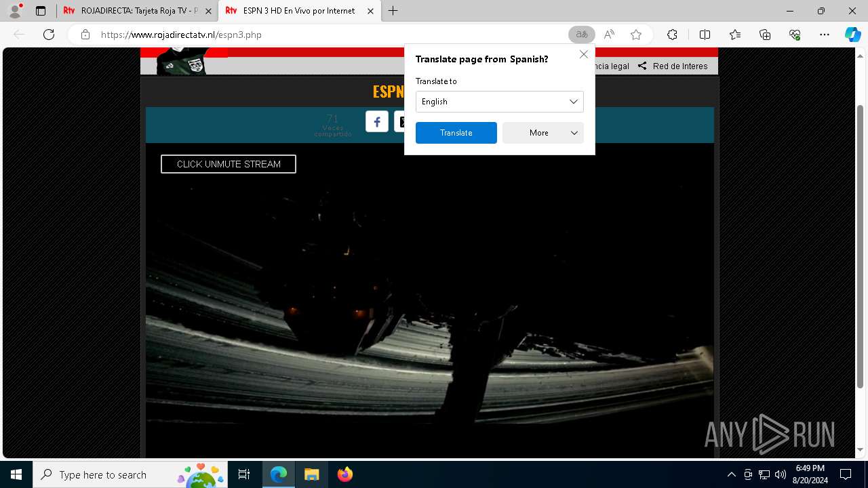
Task: Open Read Aloud icon
Action: coord(609,35)
